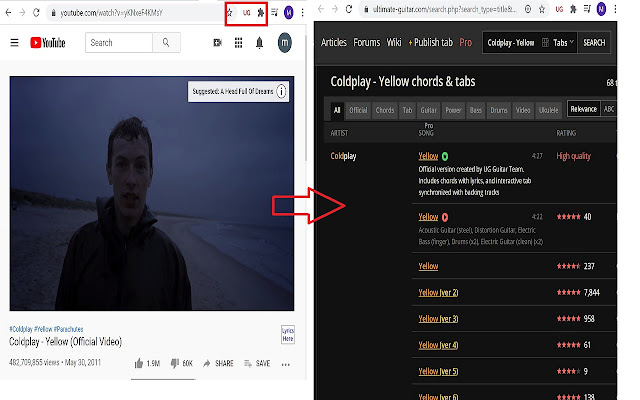Image resolution: width=640 pixels, height=400 pixels.
Task: Open more actions ellipsis under video
Action: [285, 364]
